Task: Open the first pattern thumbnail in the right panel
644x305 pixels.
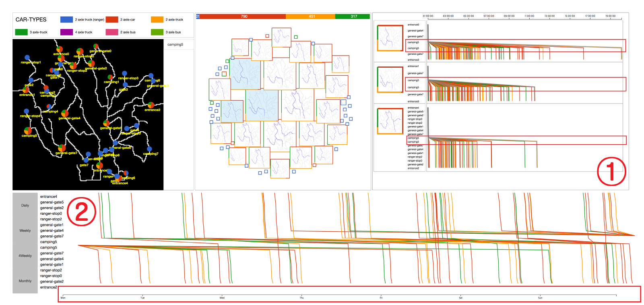Action: coord(390,38)
